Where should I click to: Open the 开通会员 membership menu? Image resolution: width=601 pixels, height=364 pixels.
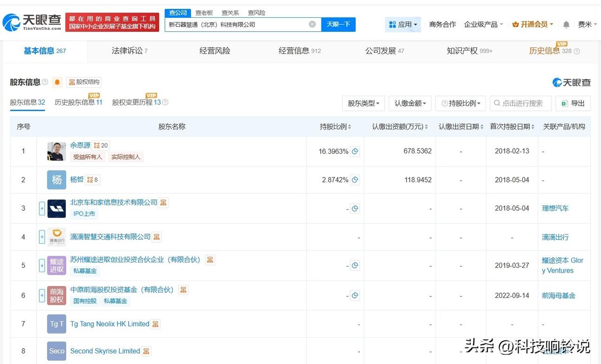click(533, 24)
